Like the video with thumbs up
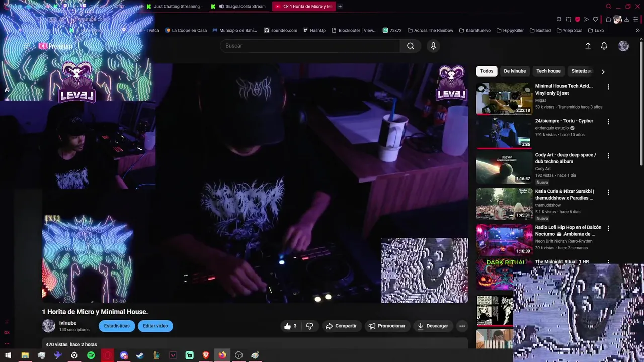 coord(290,326)
